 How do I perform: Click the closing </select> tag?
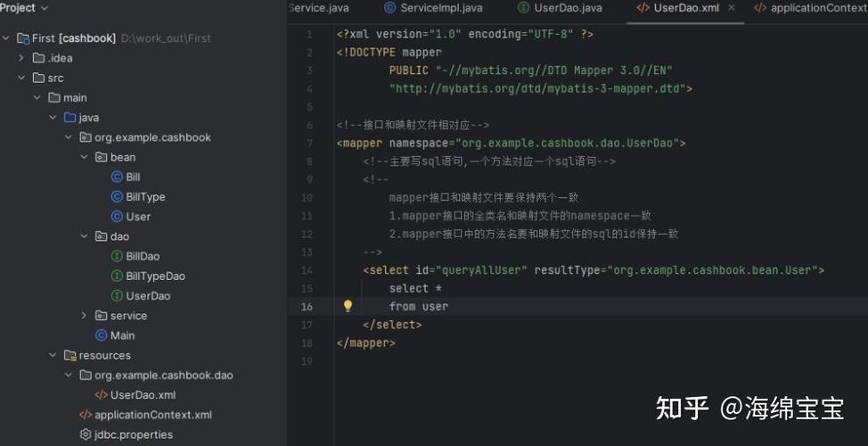pos(392,325)
